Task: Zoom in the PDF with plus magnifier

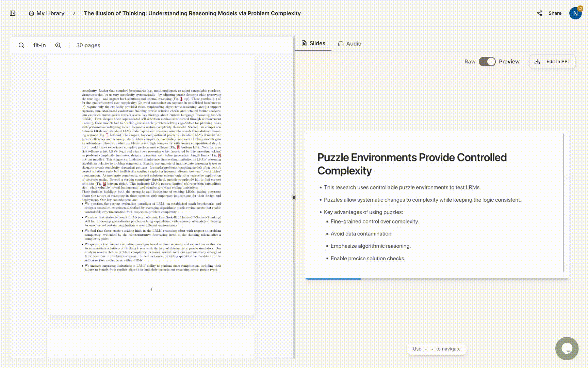Action: click(x=58, y=45)
